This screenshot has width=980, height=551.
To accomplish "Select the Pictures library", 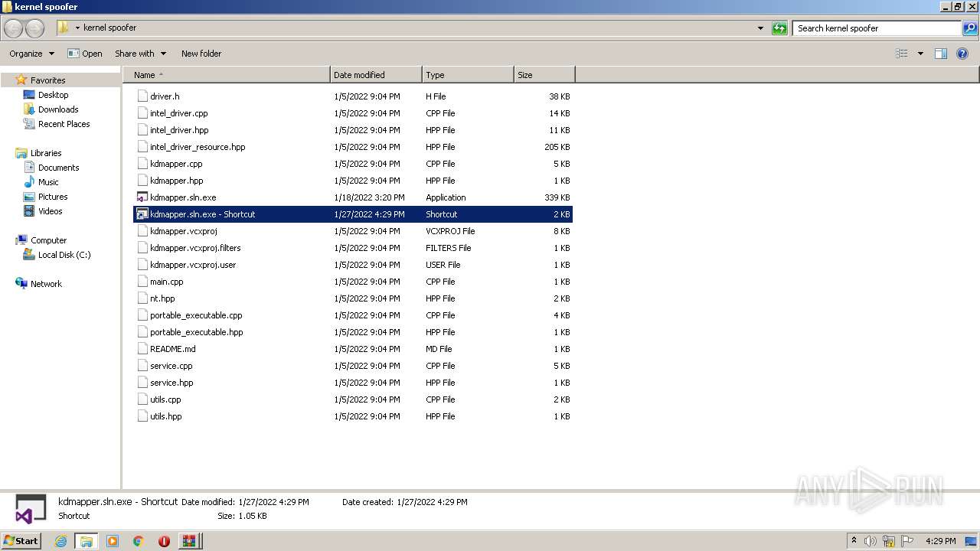I will click(x=53, y=197).
